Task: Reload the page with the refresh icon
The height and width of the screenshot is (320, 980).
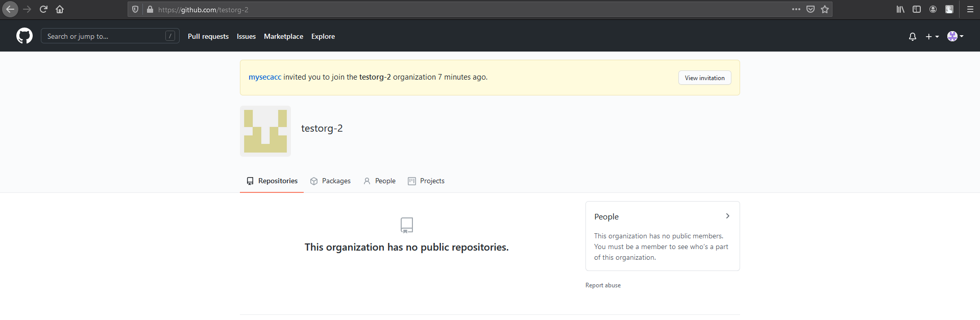Action: pyautogui.click(x=43, y=9)
